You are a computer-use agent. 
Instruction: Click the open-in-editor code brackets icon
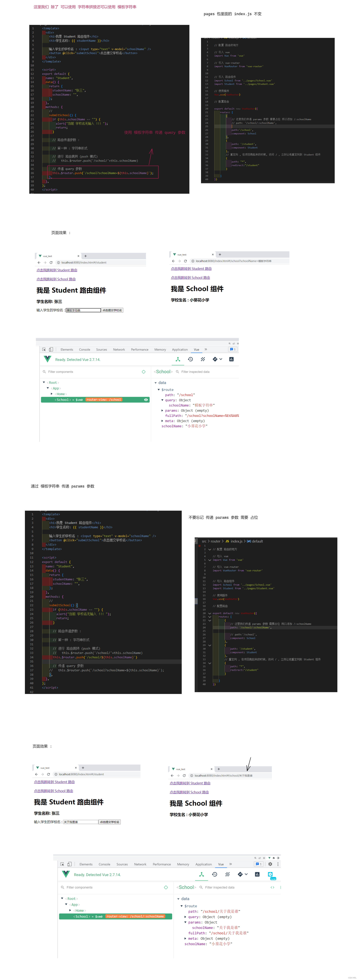click(272, 888)
